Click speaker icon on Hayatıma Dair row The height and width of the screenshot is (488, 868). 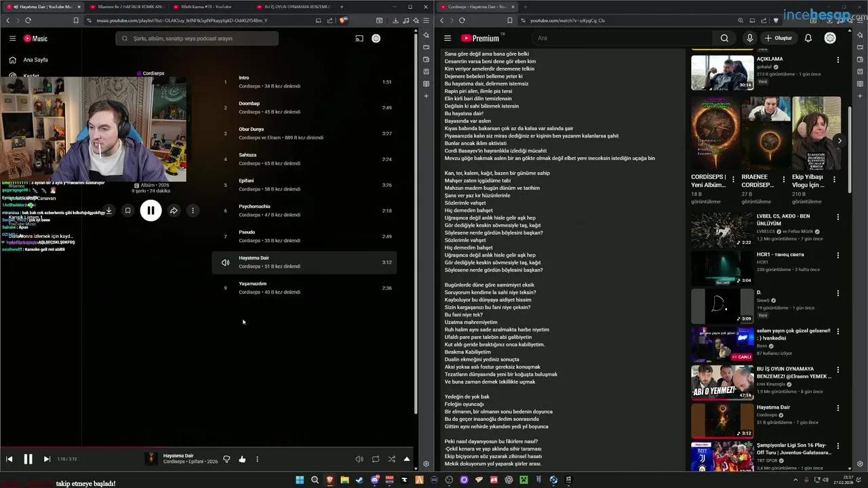[225, 262]
